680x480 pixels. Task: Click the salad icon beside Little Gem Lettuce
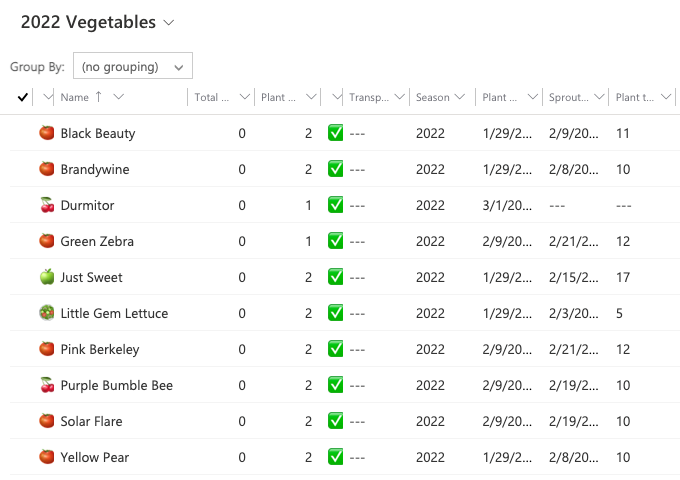point(47,313)
